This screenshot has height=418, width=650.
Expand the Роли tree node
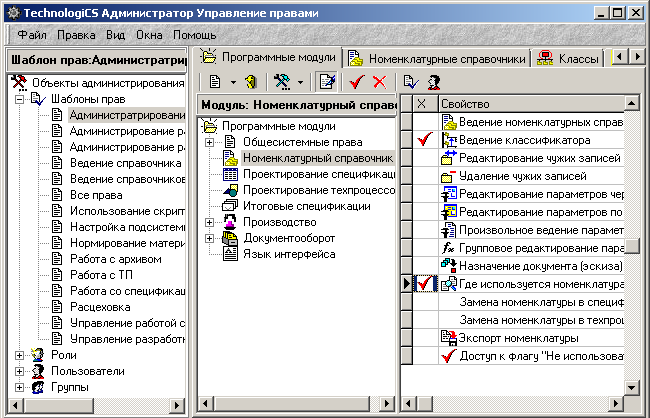coord(21,354)
